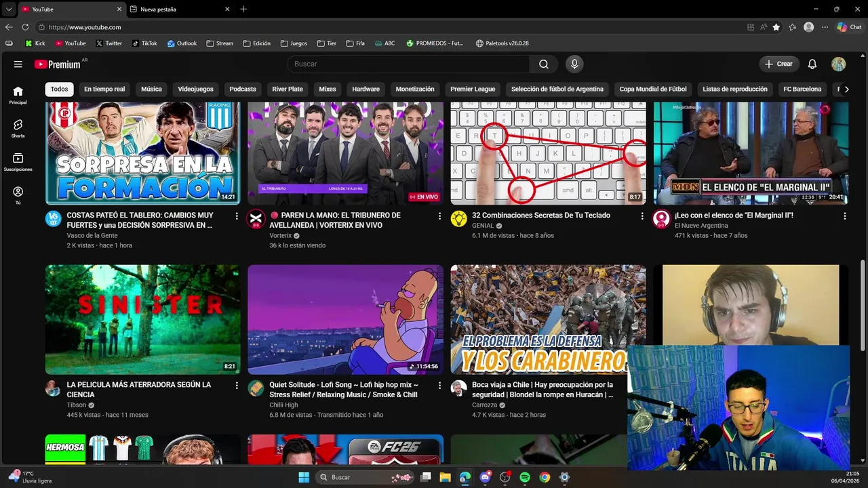This screenshot has height=488, width=868.
Task: Open the Paletools v26.0.28 bookmark
Action: (502, 43)
